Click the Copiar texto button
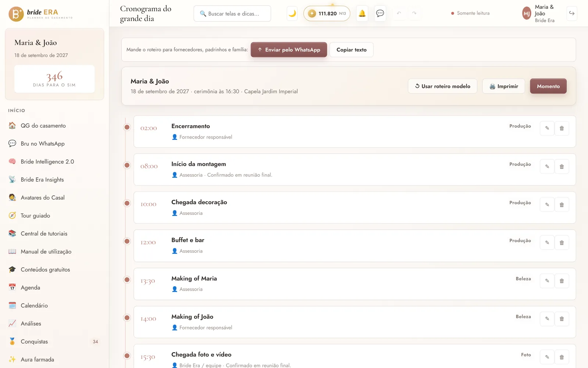588x368 pixels. click(351, 50)
